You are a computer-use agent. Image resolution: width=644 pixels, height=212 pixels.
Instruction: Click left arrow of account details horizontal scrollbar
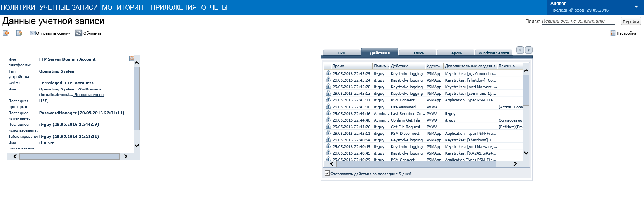[x=15, y=156]
